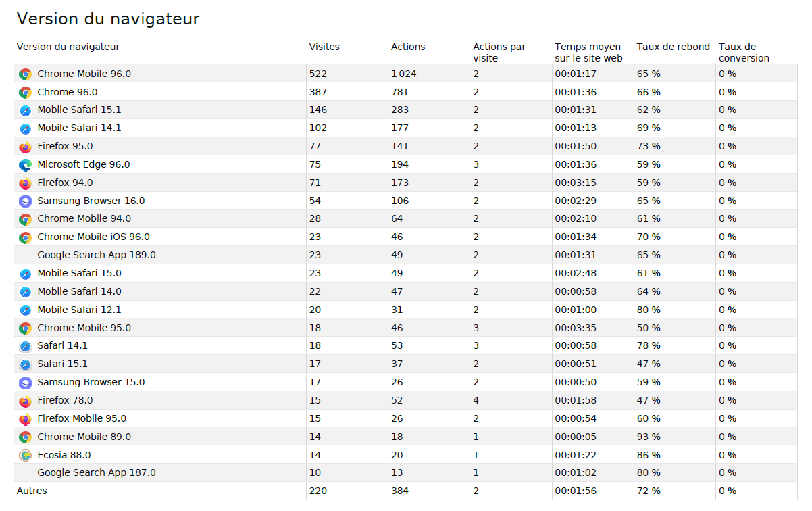Sort by the Visites column header

[x=324, y=47]
